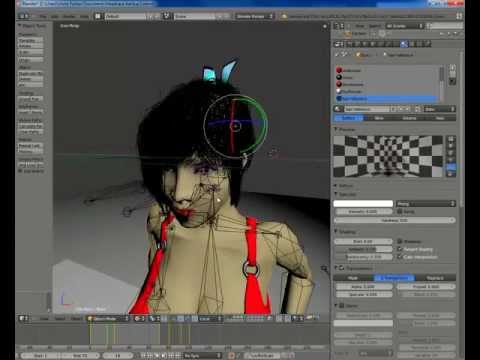
Task: Open the World properties tab icon
Action: tap(365, 44)
